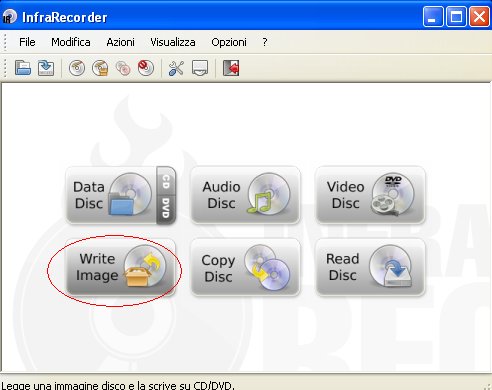Click the Burn compilation disc toolbar icon
Image resolution: width=492 pixels, height=390 pixels.
click(77, 68)
